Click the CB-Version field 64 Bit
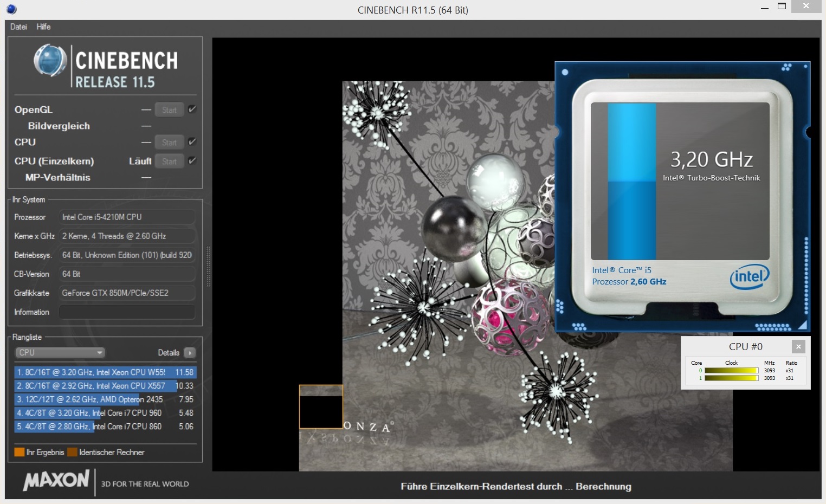The image size is (826, 504). click(127, 274)
